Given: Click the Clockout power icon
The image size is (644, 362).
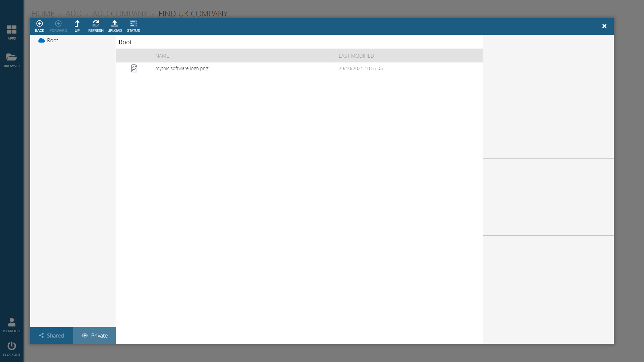Looking at the screenshot, I should pyautogui.click(x=12, y=346).
